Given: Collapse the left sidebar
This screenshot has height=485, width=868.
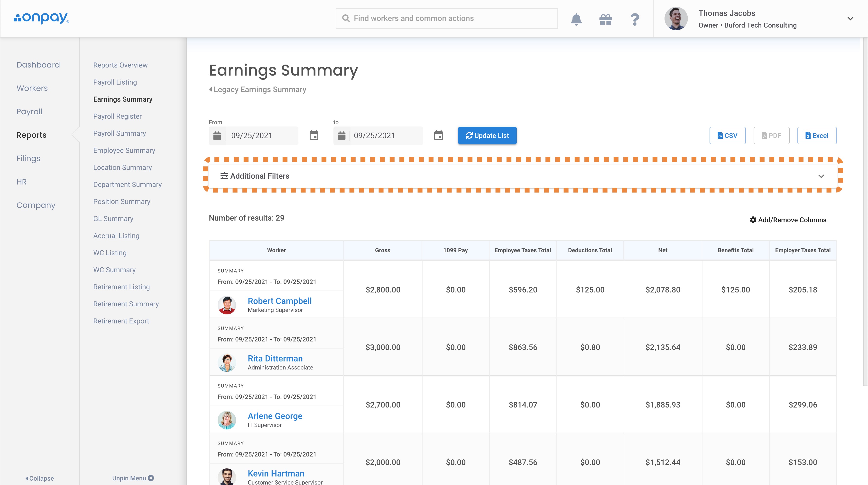Looking at the screenshot, I should click(40, 478).
